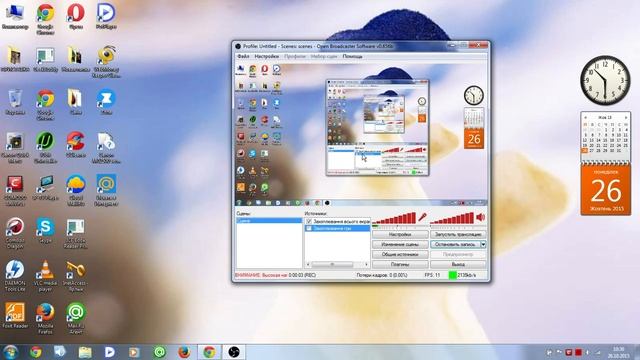640x360 pixels.
Task: Adjust the microphone volume meter bars
Action: pos(395,218)
